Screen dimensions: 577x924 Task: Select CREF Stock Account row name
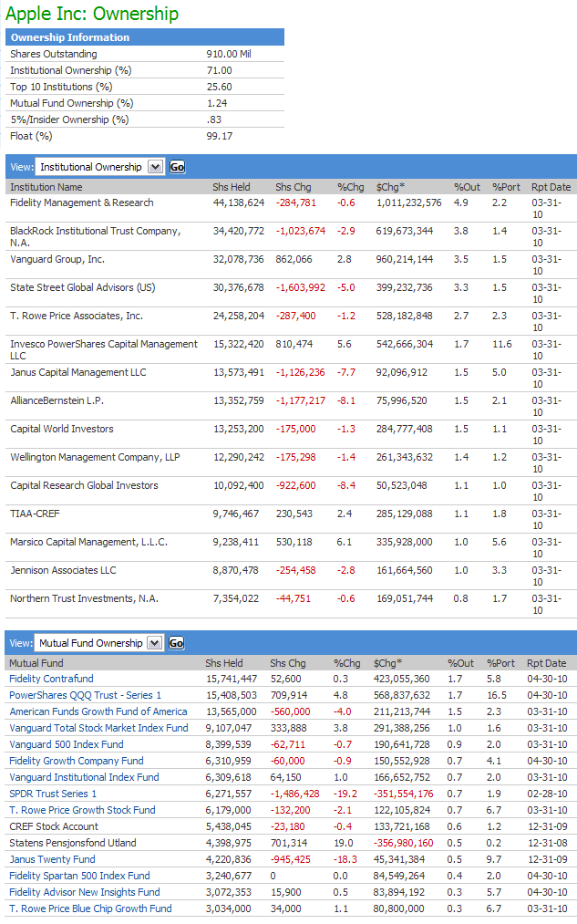click(x=54, y=826)
